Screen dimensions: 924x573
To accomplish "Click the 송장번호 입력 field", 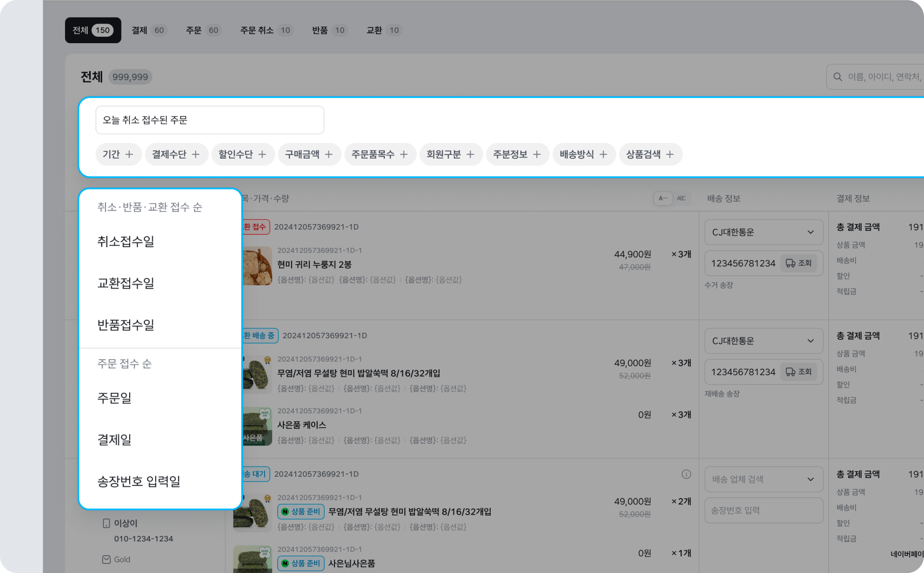I will [764, 510].
